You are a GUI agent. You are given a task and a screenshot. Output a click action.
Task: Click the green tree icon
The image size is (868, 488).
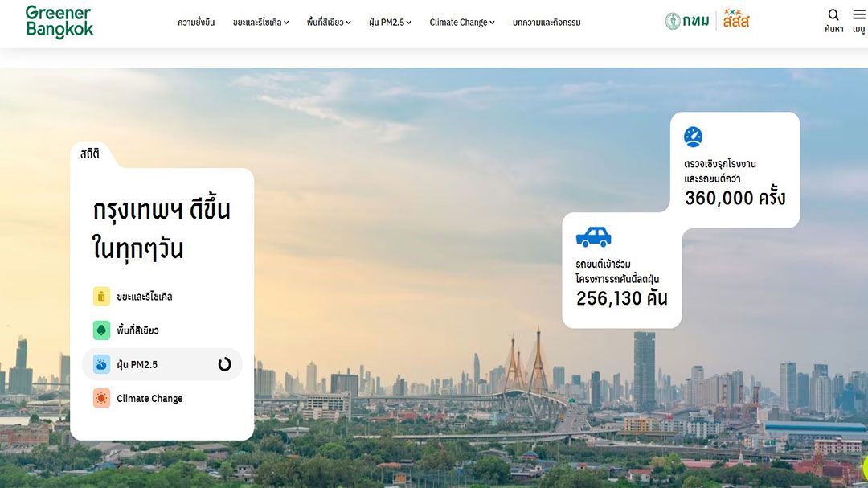101,330
